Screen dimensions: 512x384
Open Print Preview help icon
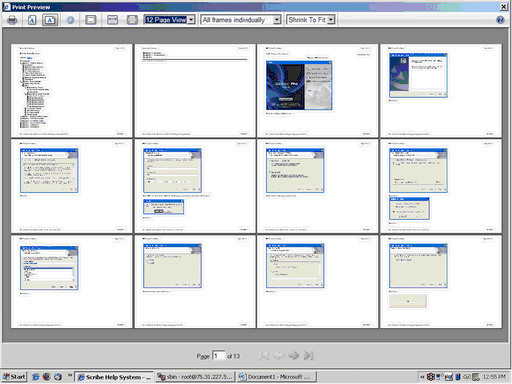coord(500,20)
